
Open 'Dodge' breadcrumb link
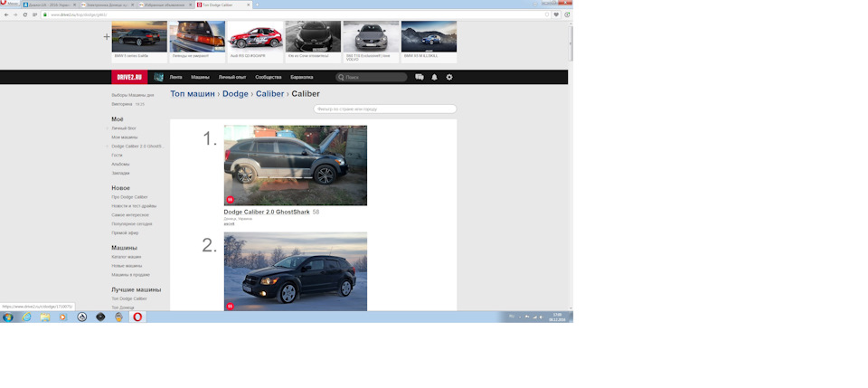(235, 94)
